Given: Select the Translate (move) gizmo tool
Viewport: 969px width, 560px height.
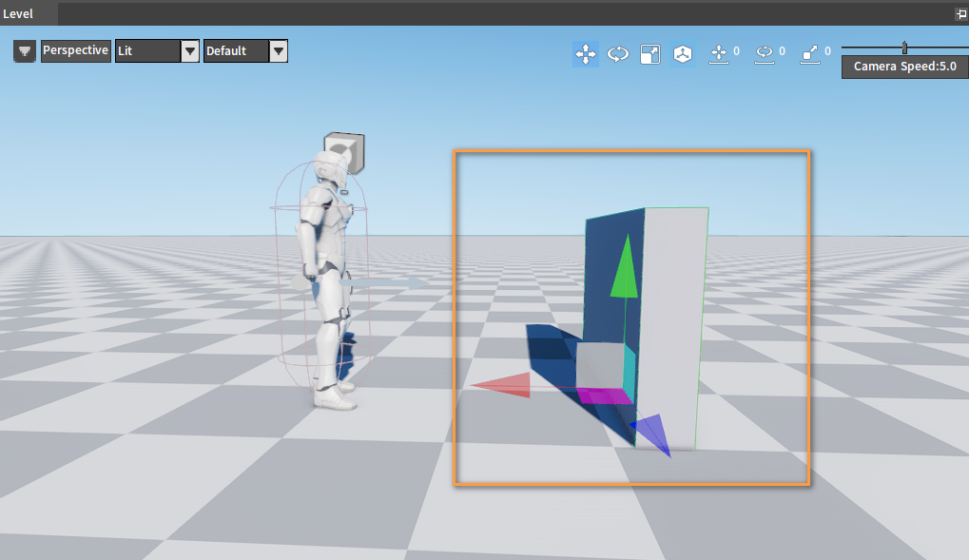Looking at the screenshot, I should tap(585, 54).
